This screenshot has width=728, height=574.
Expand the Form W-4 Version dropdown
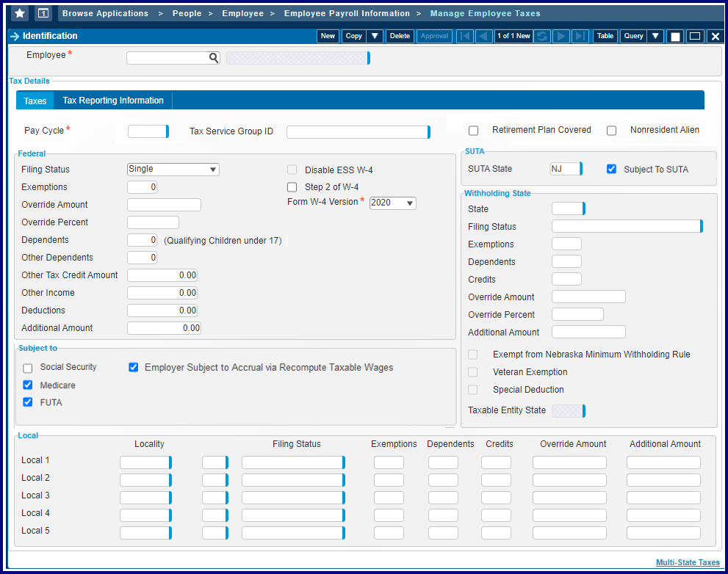(x=393, y=203)
